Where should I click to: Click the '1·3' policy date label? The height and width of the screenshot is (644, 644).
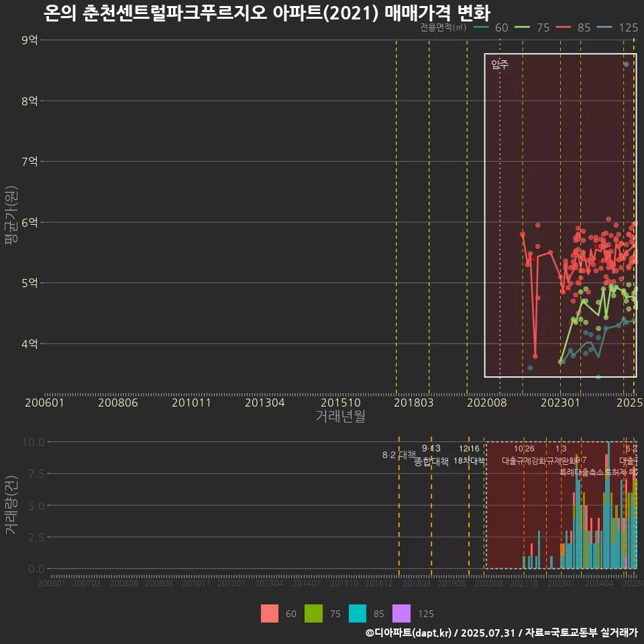pos(561,448)
